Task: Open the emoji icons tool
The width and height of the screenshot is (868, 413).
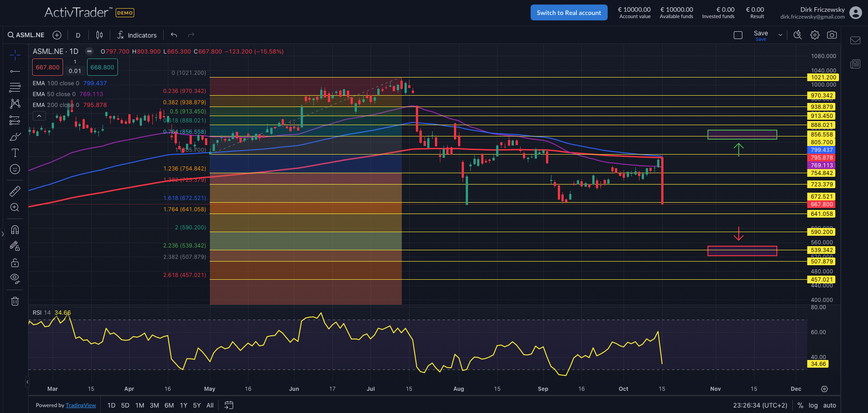Action: tap(15, 169)
